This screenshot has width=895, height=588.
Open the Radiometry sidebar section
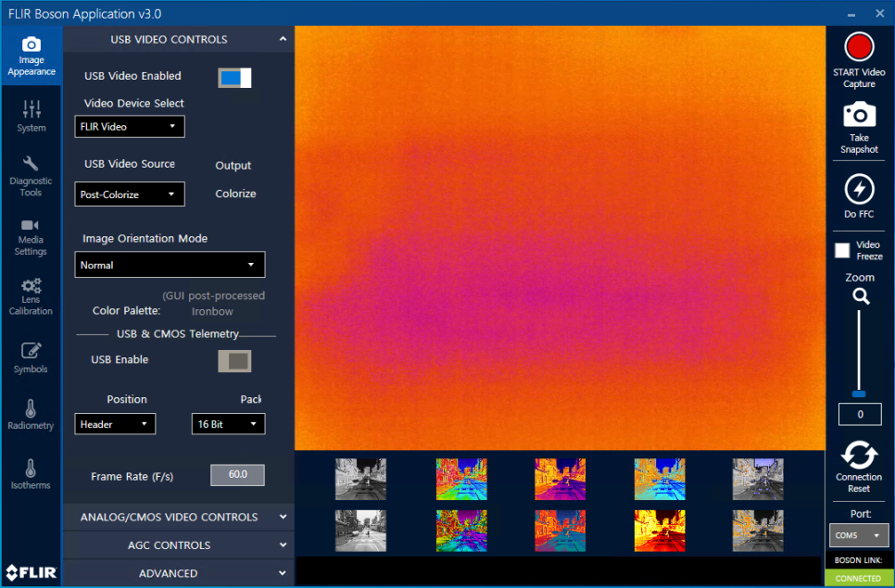point(31,415)
